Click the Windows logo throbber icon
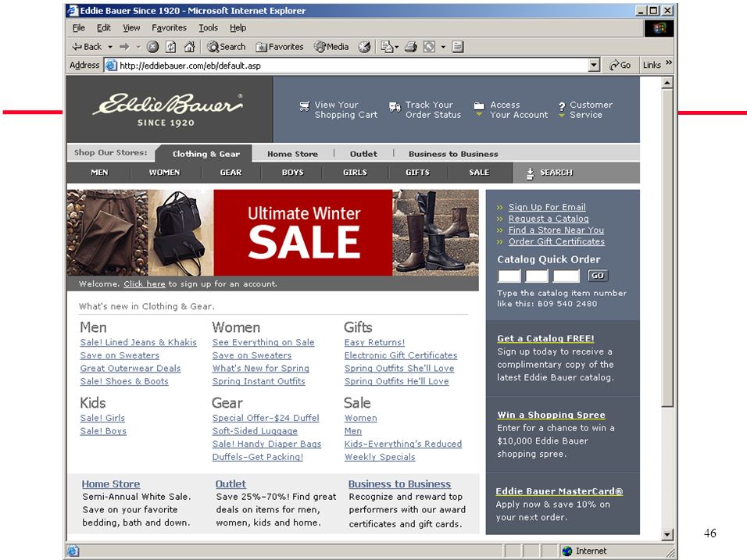The width and height of the screenshot is (747, 560). pos(659,28)
